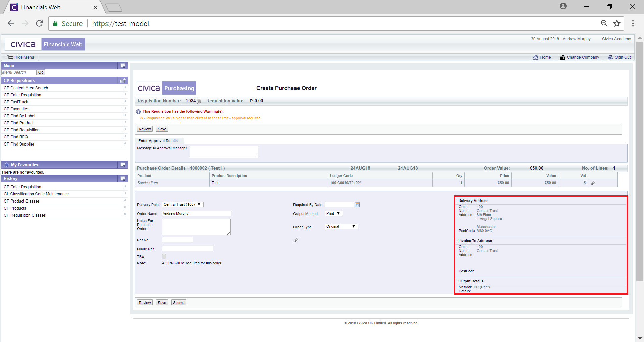Open CP Find RFQ new-window icon
644x342 pixels.
(x=123, y=137)
